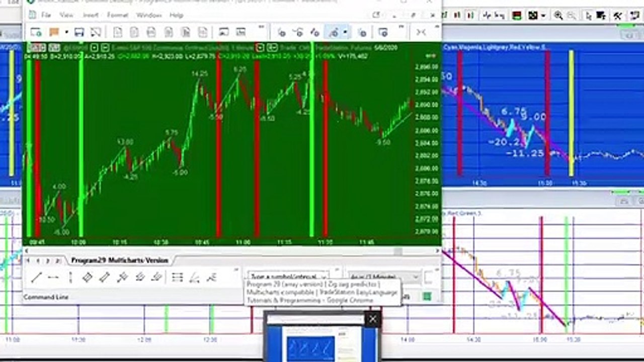Viewport: 644px width, 362px height.
Task: Click the crossed-tools icon in background window toolbar
Action: click(x=617, y=16)
